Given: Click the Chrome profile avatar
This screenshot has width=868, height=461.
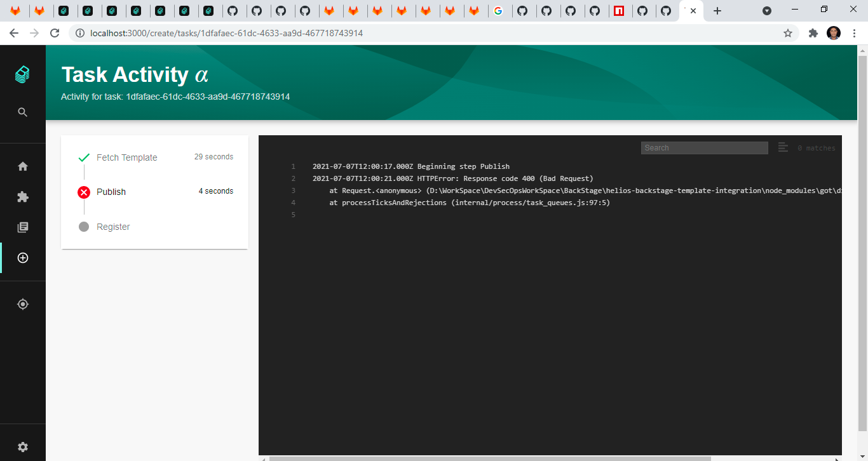Looking at the screenshot, I should [833, 32].
